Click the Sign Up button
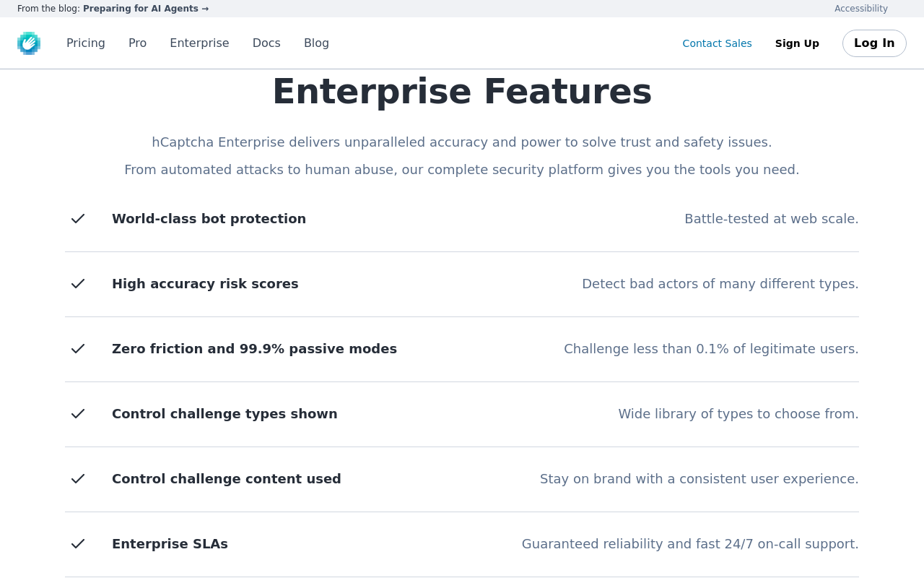The width and height of the screenshot is (924, 578). point(797,43)
